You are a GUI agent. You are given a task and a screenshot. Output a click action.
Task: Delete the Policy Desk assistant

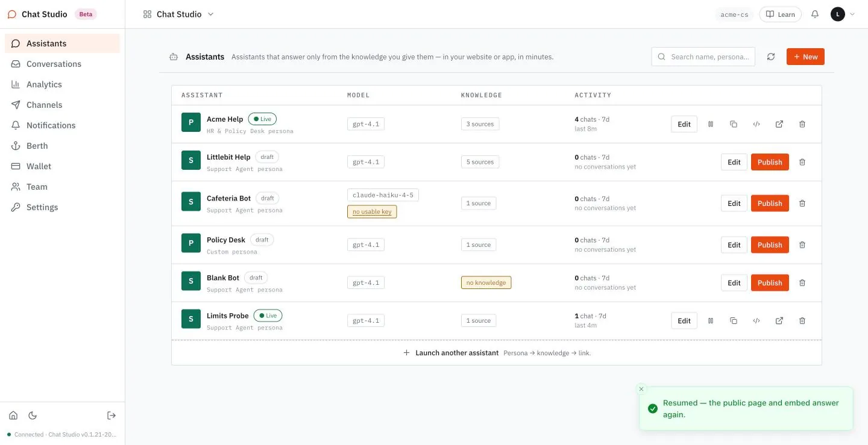802,245
